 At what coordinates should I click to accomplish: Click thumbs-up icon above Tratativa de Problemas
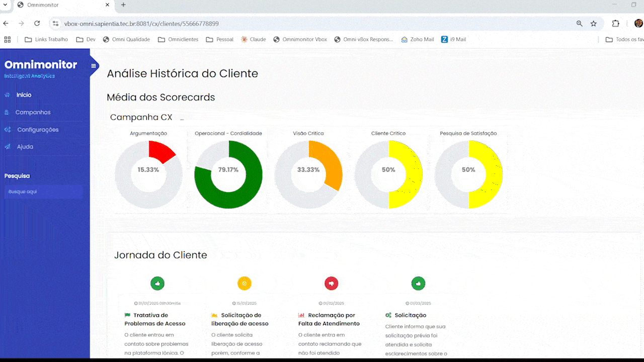click(x=157, y=284)
